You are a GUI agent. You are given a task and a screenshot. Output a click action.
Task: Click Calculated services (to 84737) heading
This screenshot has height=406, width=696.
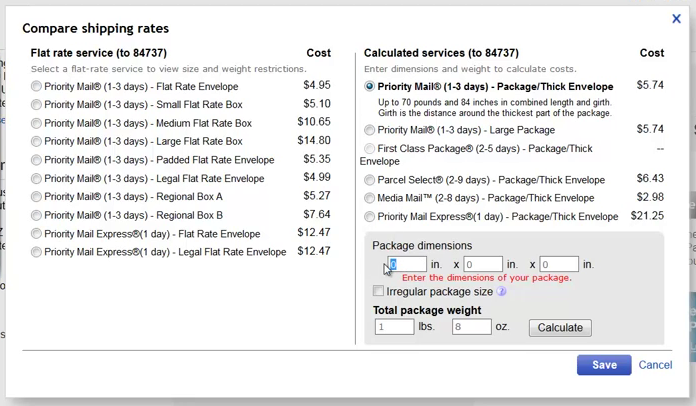coord(441,53)
